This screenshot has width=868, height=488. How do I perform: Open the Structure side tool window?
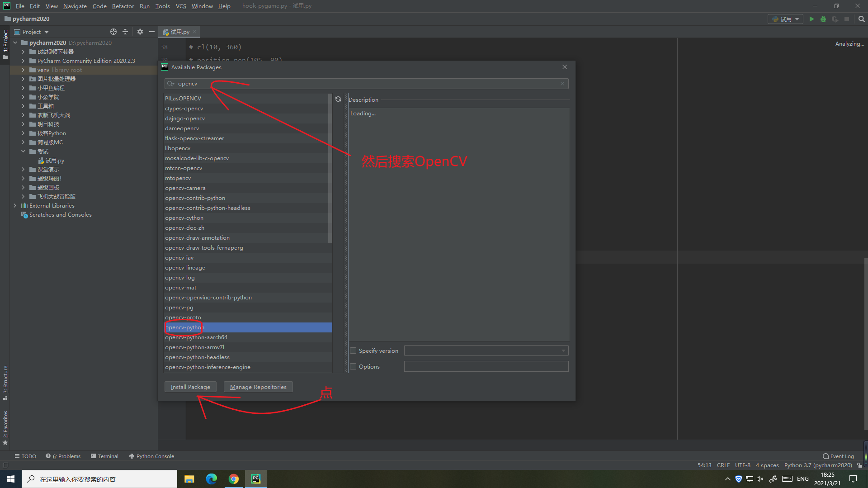(x=5, y=383)
